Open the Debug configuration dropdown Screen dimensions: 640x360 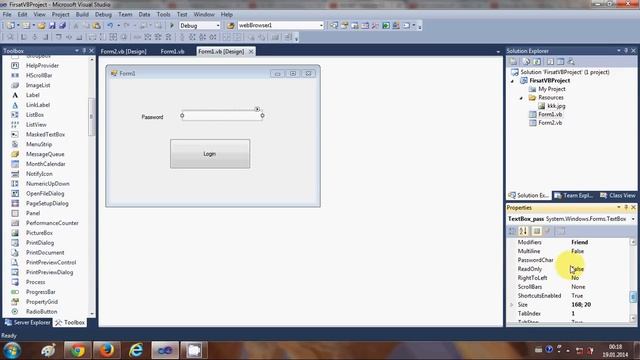[x=218, y=25]
